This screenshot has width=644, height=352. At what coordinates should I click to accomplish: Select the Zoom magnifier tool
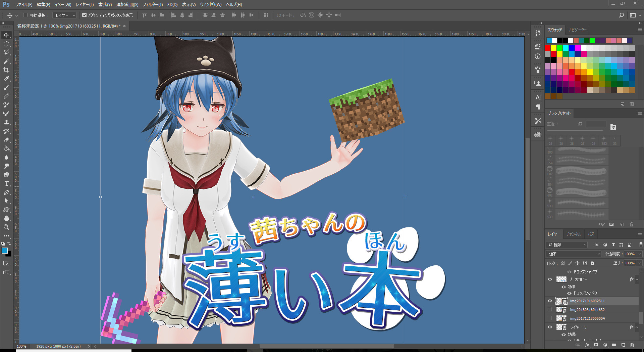tap(6, 227)
